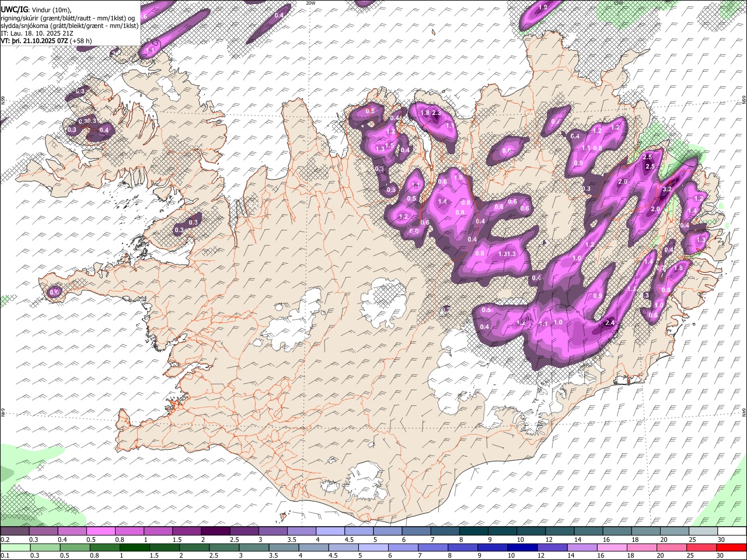This screenshot has width=747, height=560.
Task: Click the darkest purple swatch between 2 and 2.5
Action: click(215, 531)
